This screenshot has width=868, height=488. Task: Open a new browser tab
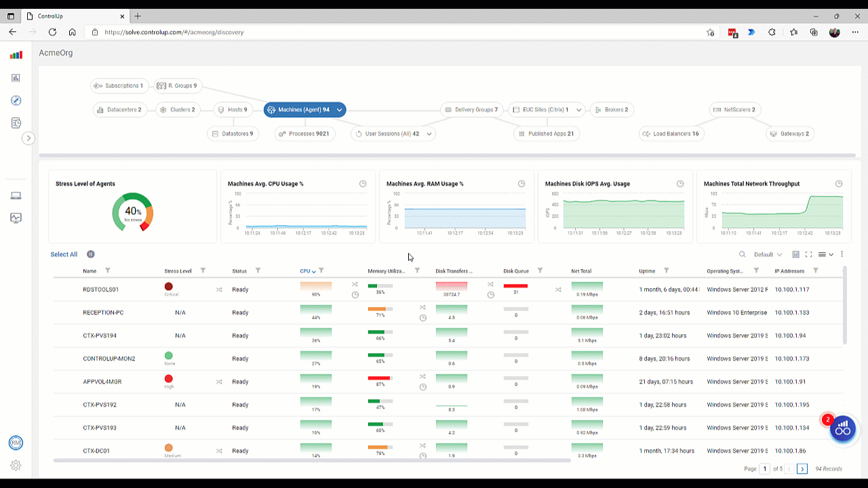click(x=138, y=16)
